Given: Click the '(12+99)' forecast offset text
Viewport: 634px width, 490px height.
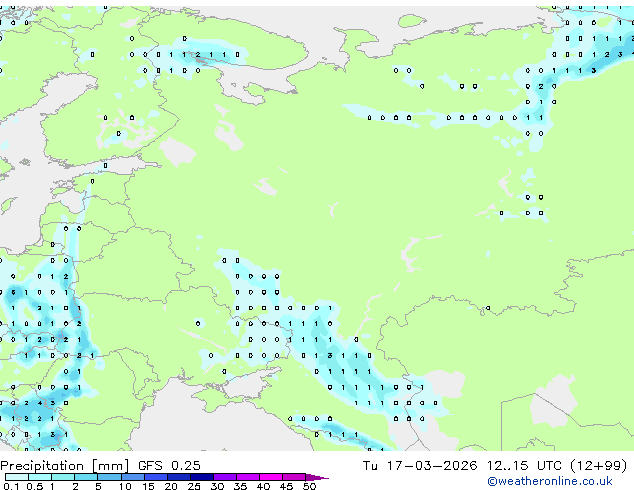Looking at the screenshot, I should (x=599, y=466).
